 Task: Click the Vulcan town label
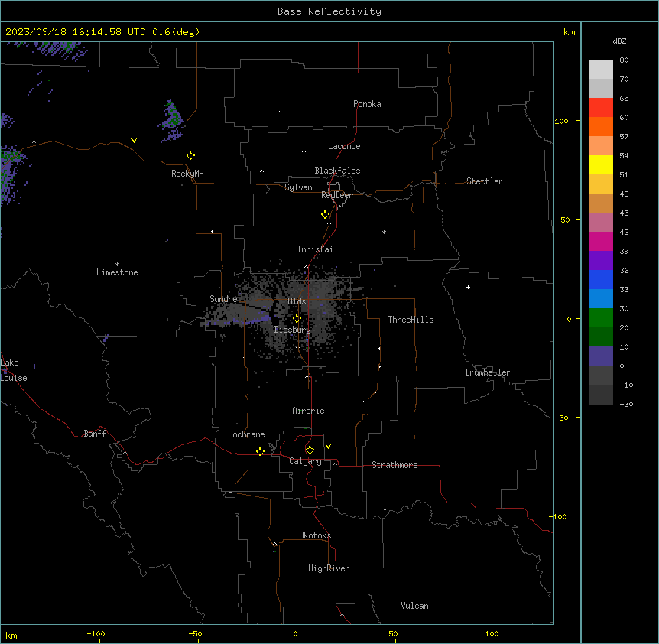point(415,606)
